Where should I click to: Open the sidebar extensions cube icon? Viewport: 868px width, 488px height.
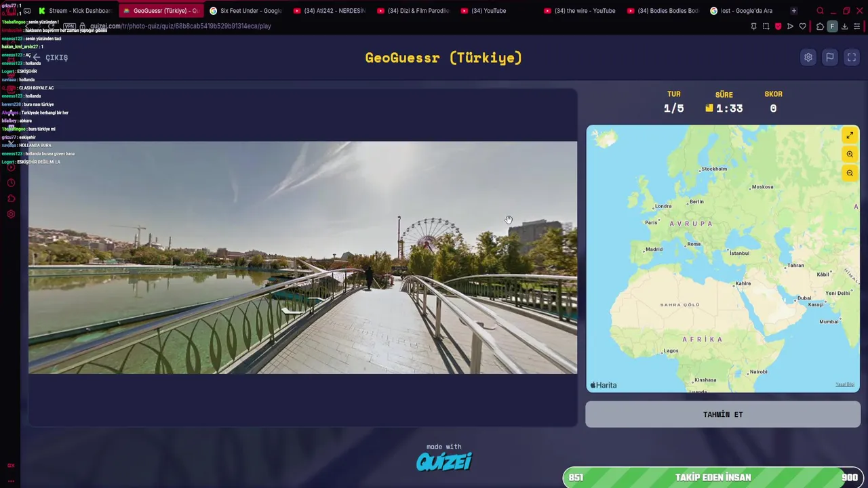[x=11, y=199]
